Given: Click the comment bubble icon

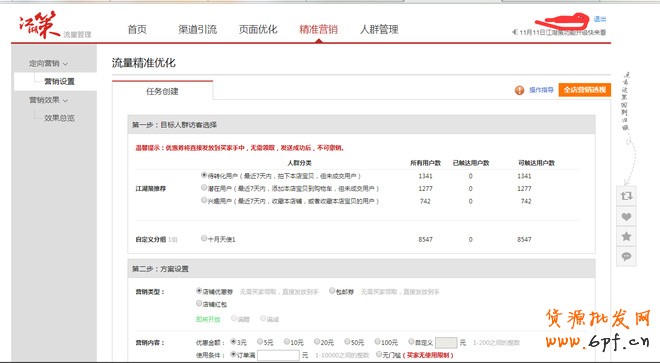Looking at the screenshot, I should (626, 256).
